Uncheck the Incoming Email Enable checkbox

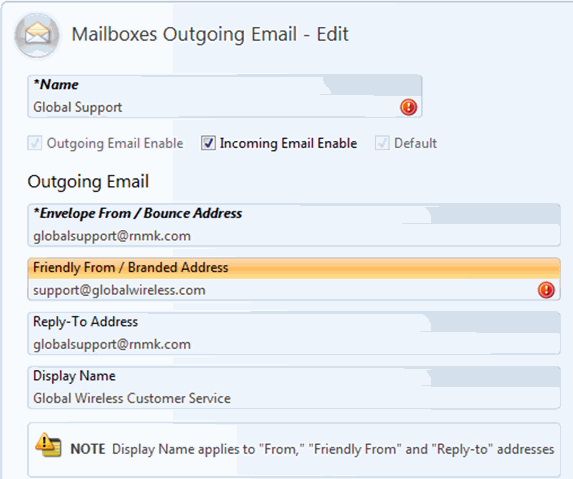click(208, 143)
